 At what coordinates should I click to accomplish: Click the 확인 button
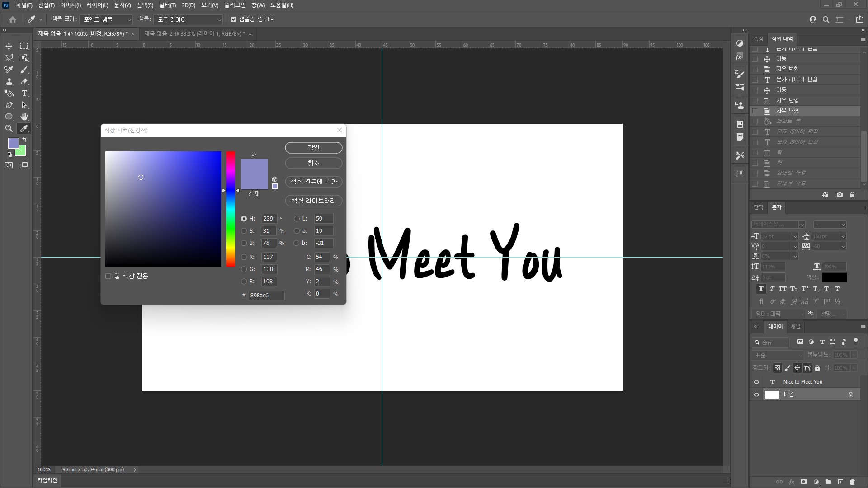pyautogui.click(x=313, y=148)
